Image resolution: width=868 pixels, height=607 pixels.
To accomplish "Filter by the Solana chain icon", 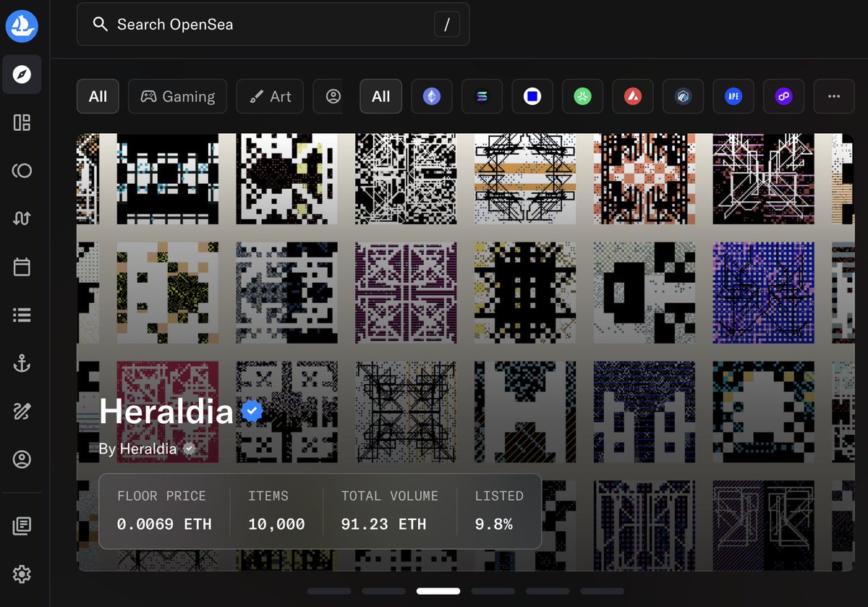I will pos(482,96).
